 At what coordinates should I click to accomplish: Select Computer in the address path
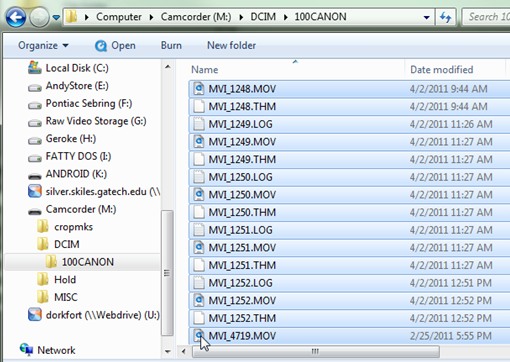[x=119, y=17]
